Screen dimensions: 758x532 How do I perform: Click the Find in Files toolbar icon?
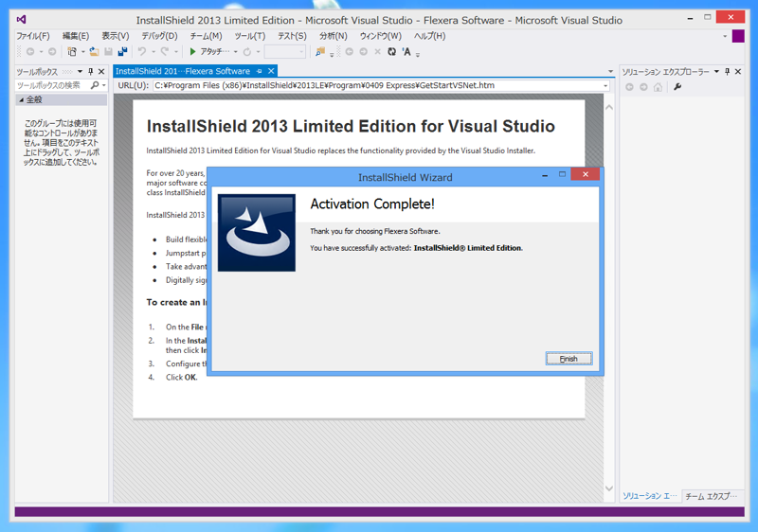coord(320,51)
